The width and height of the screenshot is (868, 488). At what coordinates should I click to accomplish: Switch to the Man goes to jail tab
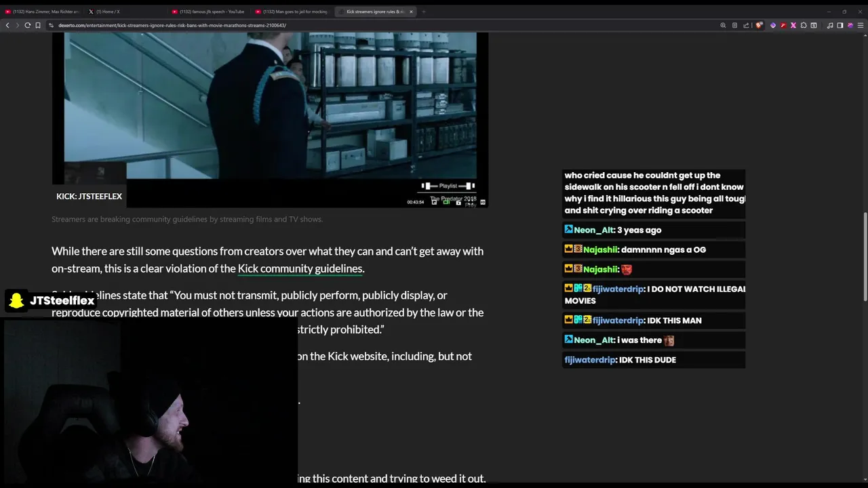(292, 12)
